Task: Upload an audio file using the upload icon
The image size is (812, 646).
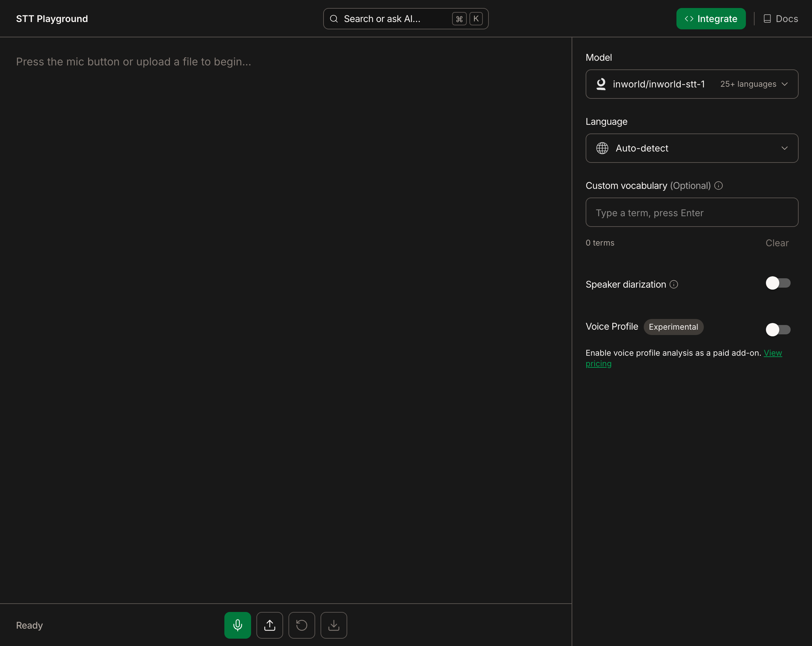Action: tap(270, 625)
